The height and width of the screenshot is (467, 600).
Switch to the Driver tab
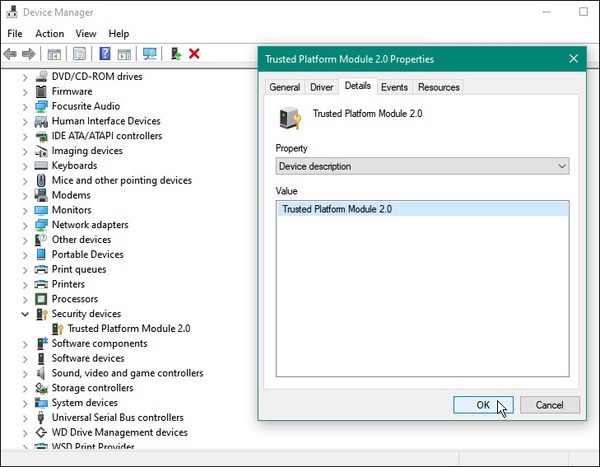321,87
